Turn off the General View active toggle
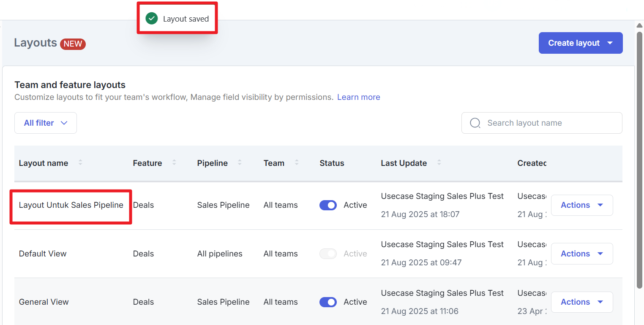 tap(328, 302)
